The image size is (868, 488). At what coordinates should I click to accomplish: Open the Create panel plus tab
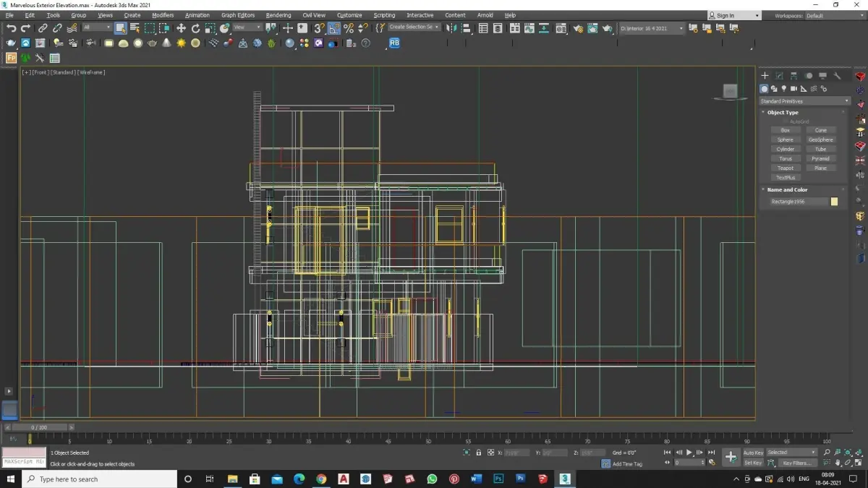[765, 75]
